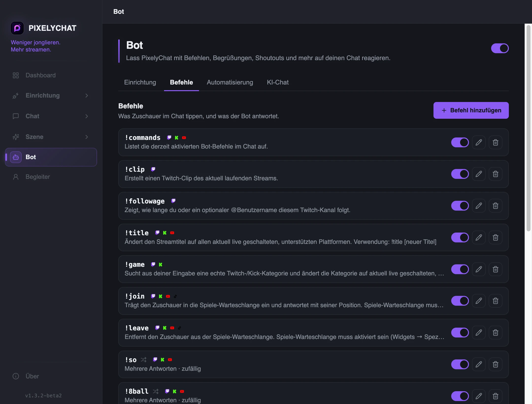Edit the !leave command
The width and height of the screenshot is (532, 404).
pos(479,333)
